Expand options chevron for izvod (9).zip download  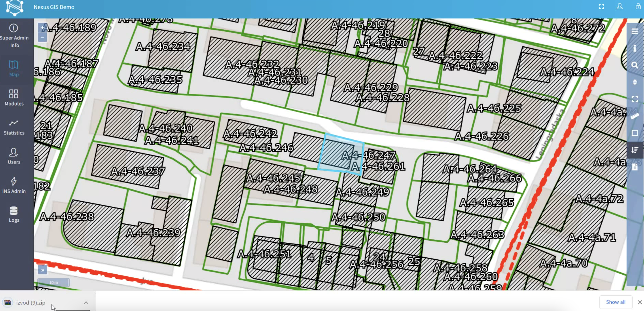click(x=86, y=302)
